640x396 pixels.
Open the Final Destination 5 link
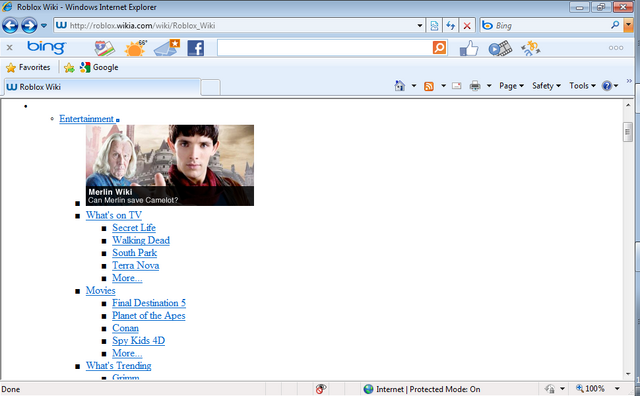(149, 303)
